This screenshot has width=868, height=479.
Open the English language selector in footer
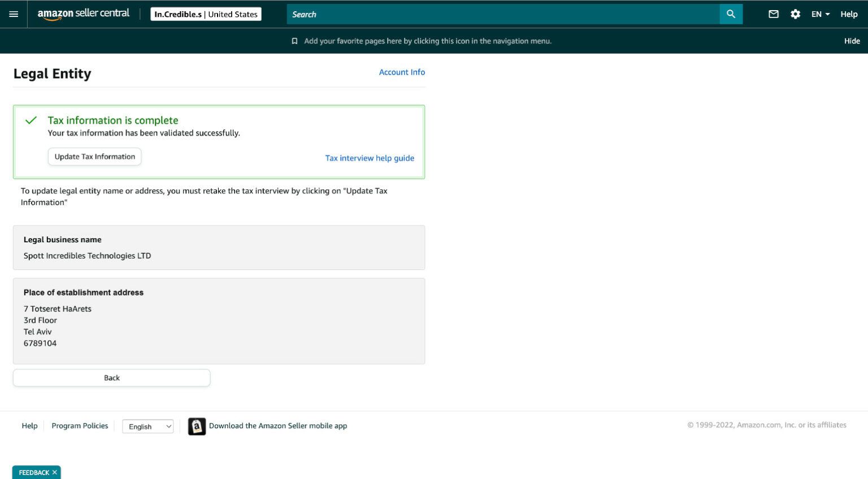[147, 426]
